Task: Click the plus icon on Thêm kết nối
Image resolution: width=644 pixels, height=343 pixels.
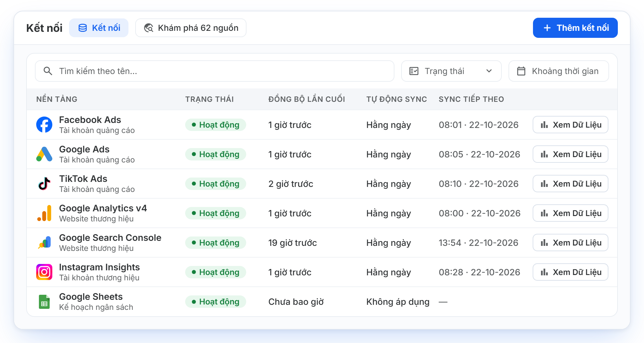Action: (x=547, y=28)
